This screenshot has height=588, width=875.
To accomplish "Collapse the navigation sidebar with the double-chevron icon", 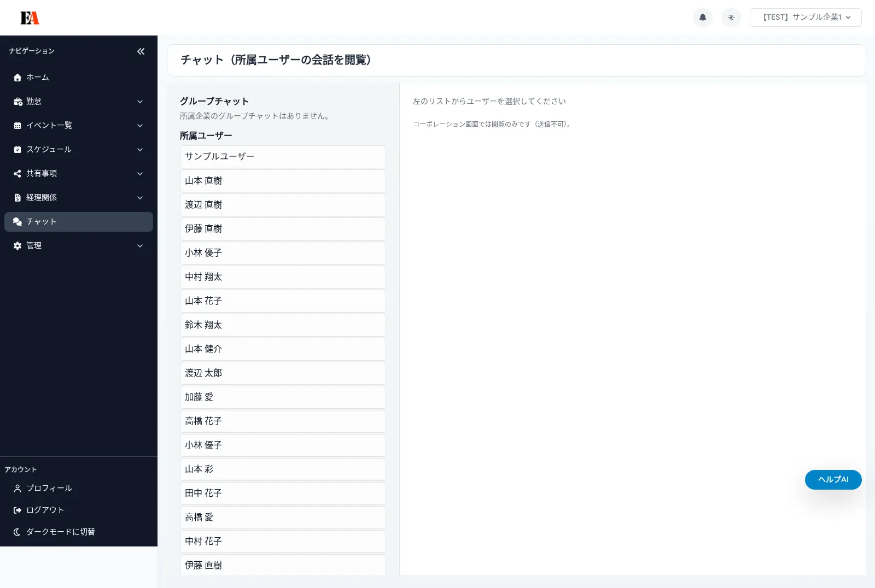I will [141, 51].
